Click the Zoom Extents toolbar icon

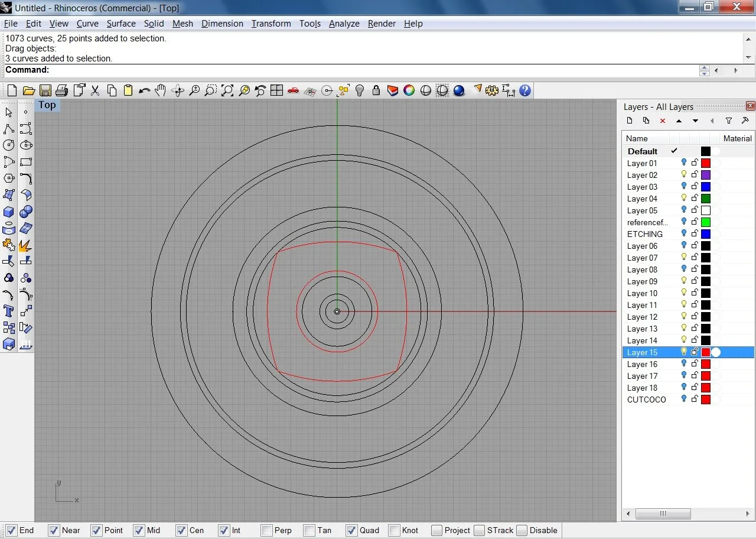[x=227, y=90]
